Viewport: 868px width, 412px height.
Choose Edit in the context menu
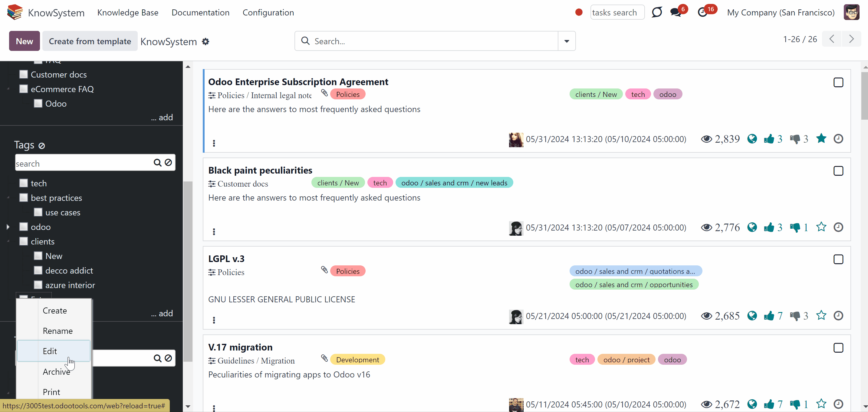(x=54, y=351)
